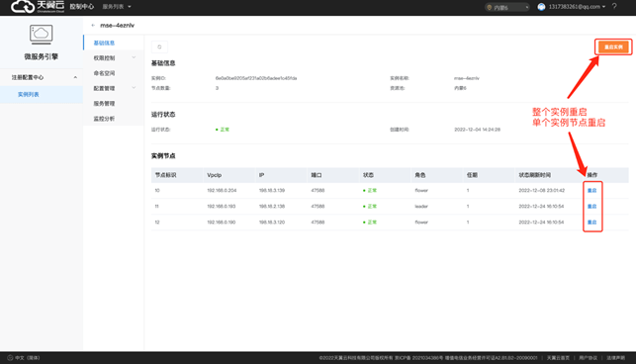636x364 pixels.
Task: Open 天翼云首页 footer link
Action: (558, 358)
